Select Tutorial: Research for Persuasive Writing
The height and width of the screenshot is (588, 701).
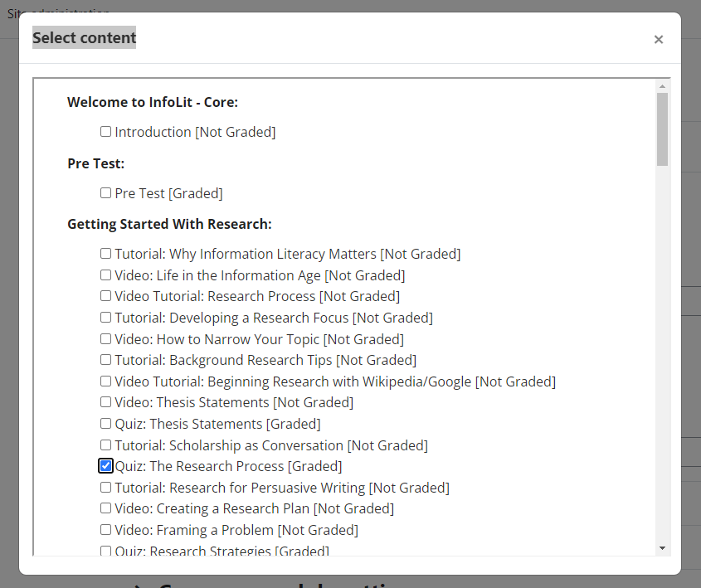tap(105, 487)
